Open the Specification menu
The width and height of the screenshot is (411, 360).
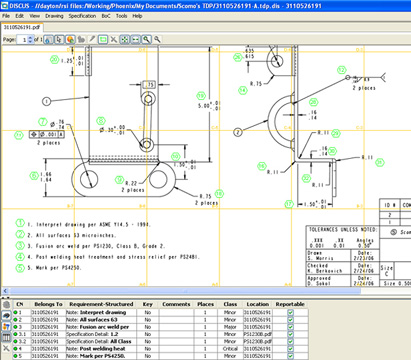82,16
